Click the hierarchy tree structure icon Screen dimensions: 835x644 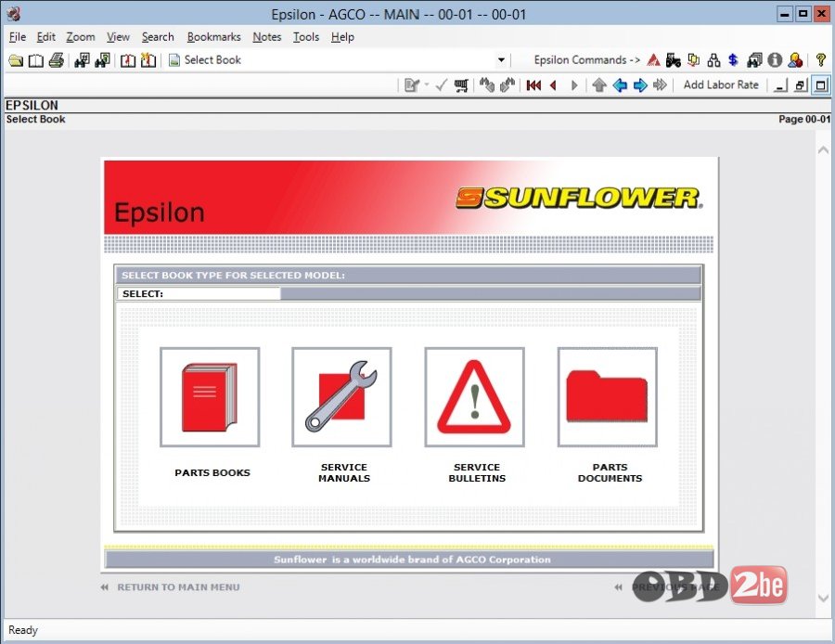click(x=713, y=60)
